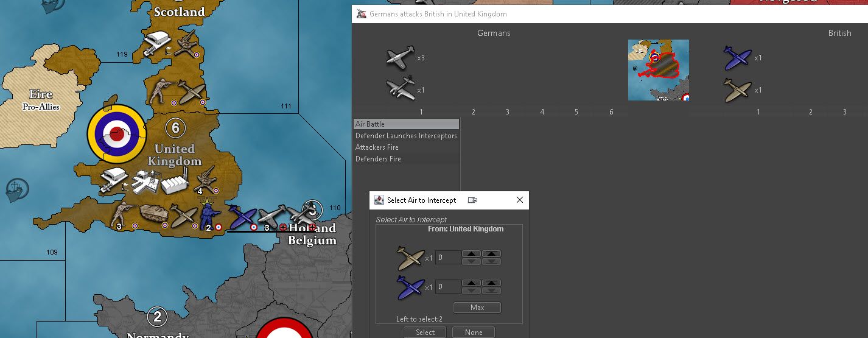Screen dimensions: 868x338
Task: Click the blue British fighter in battle panel
Action: click(738, 58)
